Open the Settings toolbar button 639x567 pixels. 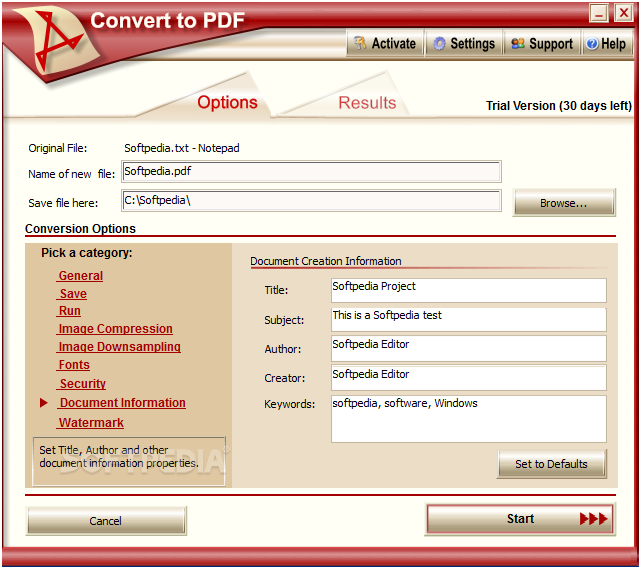(x=463, y=43)
